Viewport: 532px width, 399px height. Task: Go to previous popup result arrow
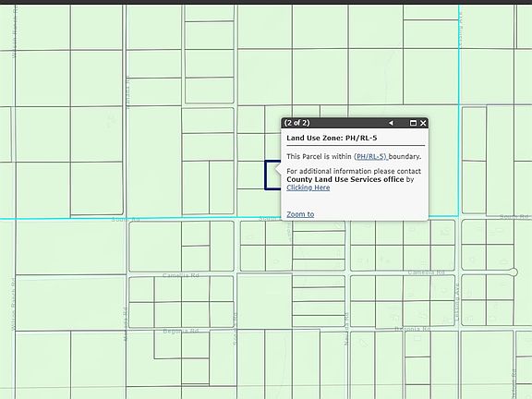(391, 123)
